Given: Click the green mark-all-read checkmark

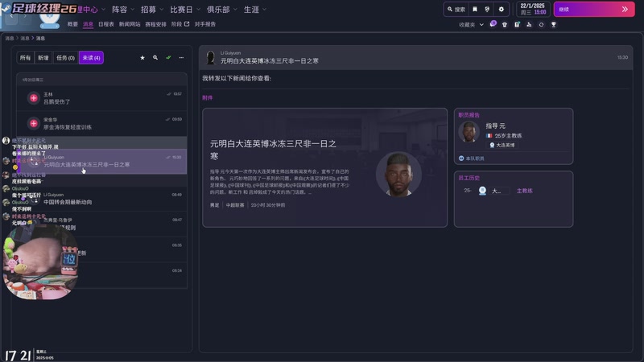Looking at the screenshot, I should click(168, 58).
